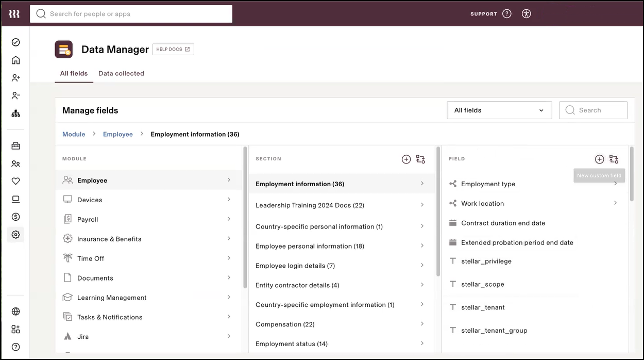Open the Org Chart sidebar icon
Image resolution: width=644 pixels, height=360 pixels.
point(15,113)
